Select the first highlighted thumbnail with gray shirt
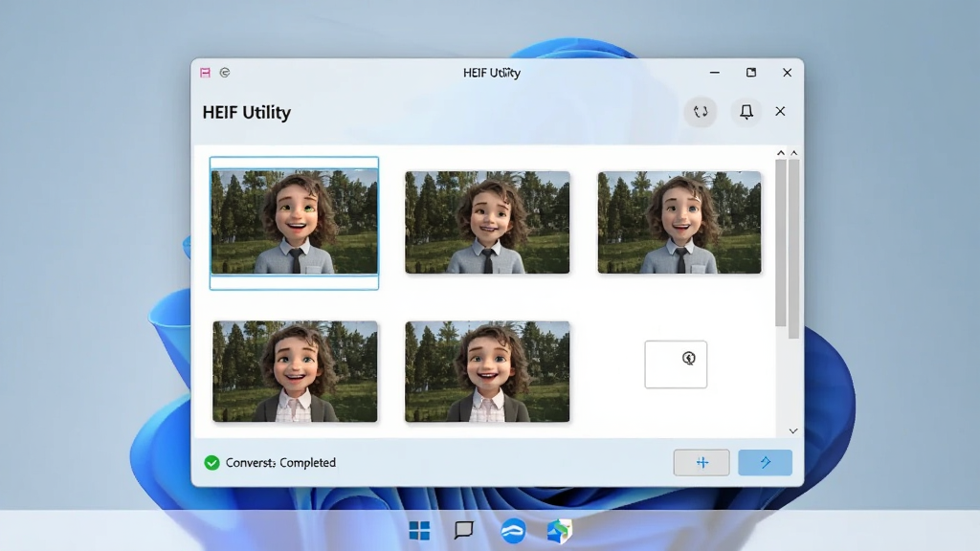Image resolution: width=980 pixels, height=551 pixels. tap(295, 223)
